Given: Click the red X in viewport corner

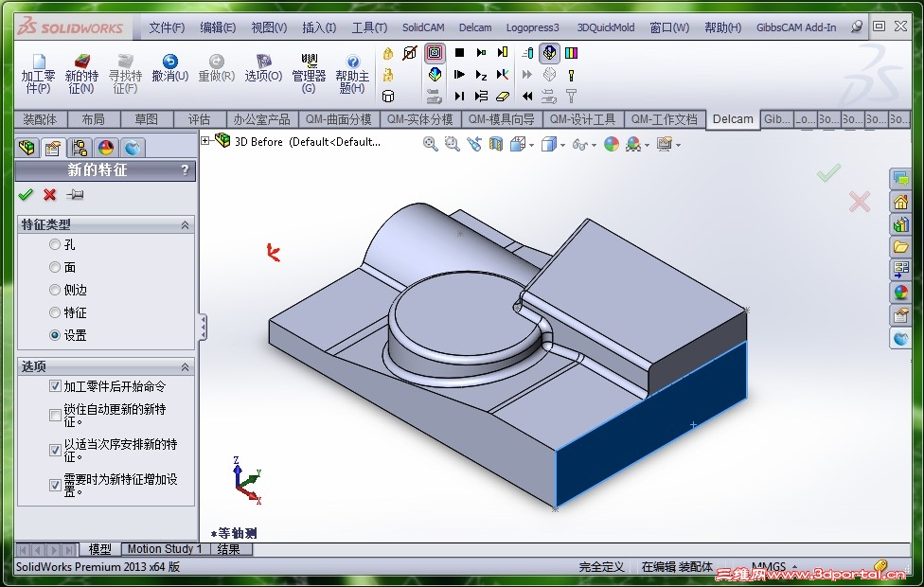Looking at the screenshot, I should (860, 202).
